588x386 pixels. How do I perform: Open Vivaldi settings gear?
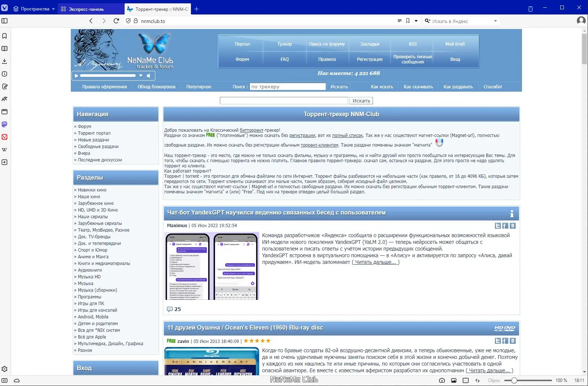pyautogui.click(x=4, y=369)
